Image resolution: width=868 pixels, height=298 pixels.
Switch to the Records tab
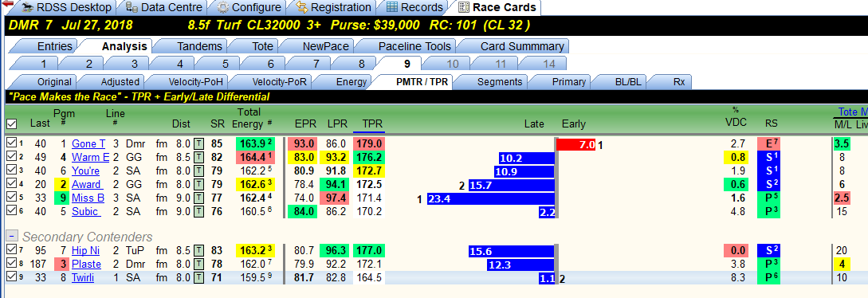pos(414,8)
